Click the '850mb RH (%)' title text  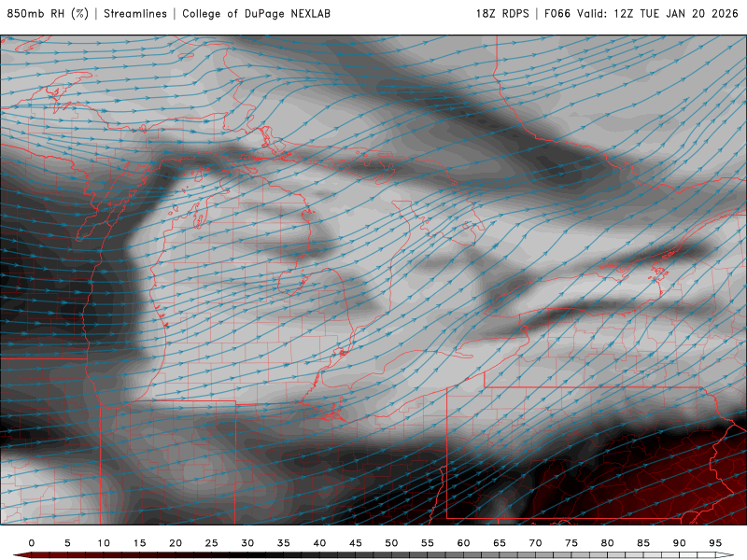point(49,14)
